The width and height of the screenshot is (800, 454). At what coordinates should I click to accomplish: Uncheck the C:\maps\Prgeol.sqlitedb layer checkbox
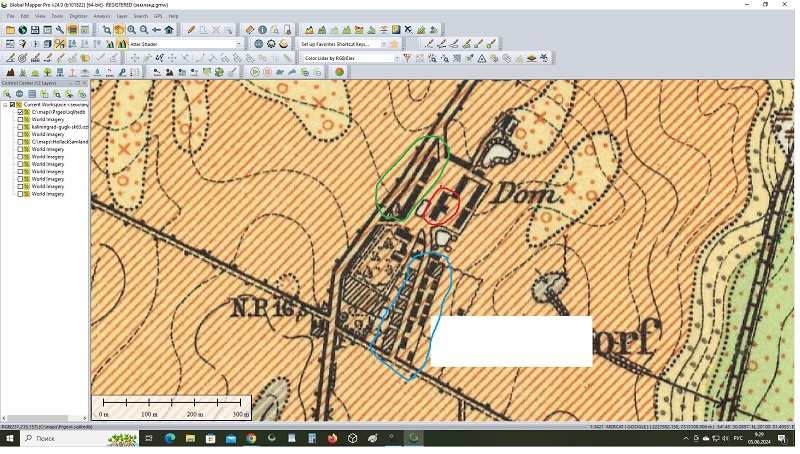[x=21, y=112]
